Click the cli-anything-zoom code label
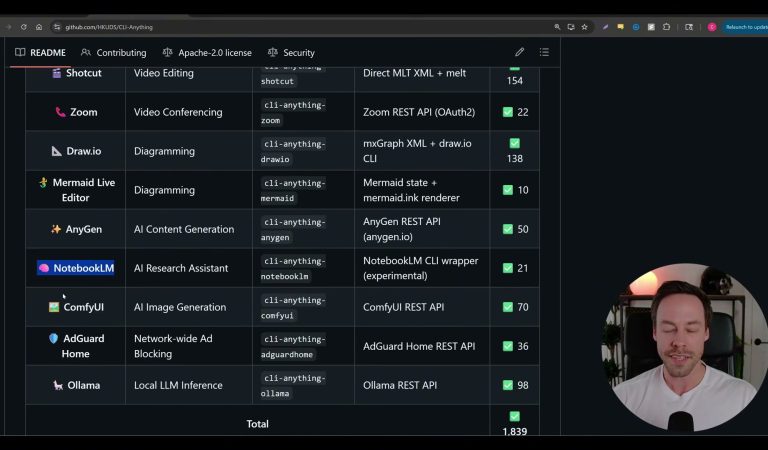 click(x=293, y=113)
